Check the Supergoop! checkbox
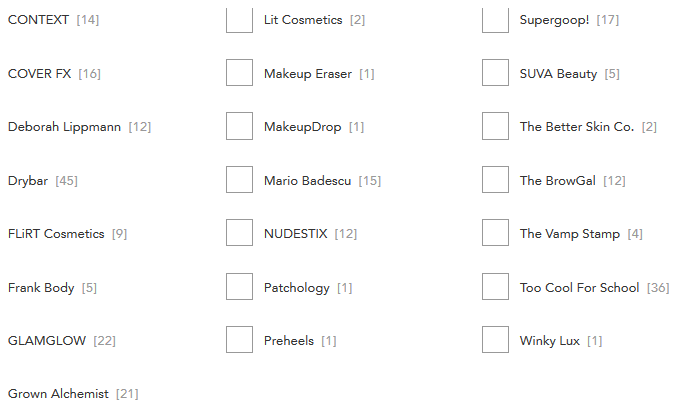Viewport: 676px width, 405px height. [x=495, y=20]
